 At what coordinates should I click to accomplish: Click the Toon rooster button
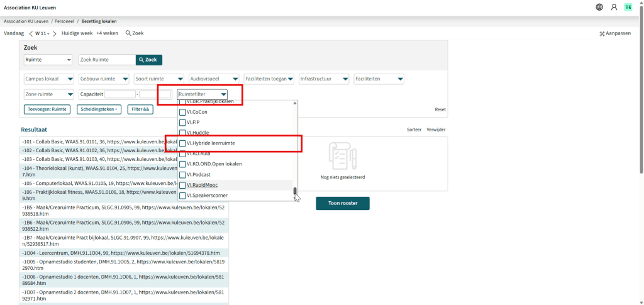tap(342, 203)
